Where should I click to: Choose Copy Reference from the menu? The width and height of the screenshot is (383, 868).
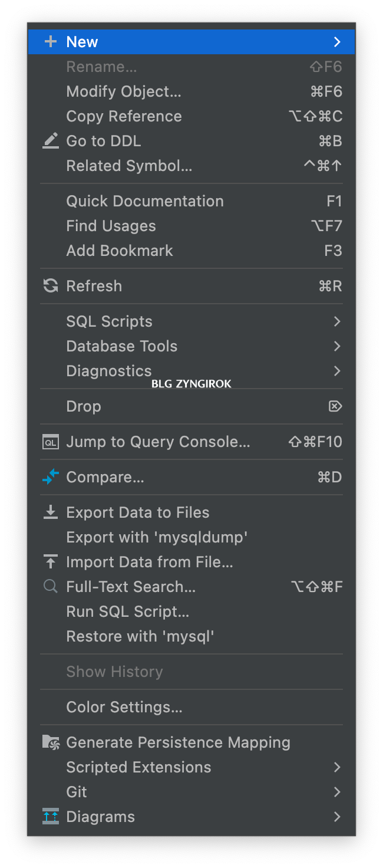(x=191, y=116)
